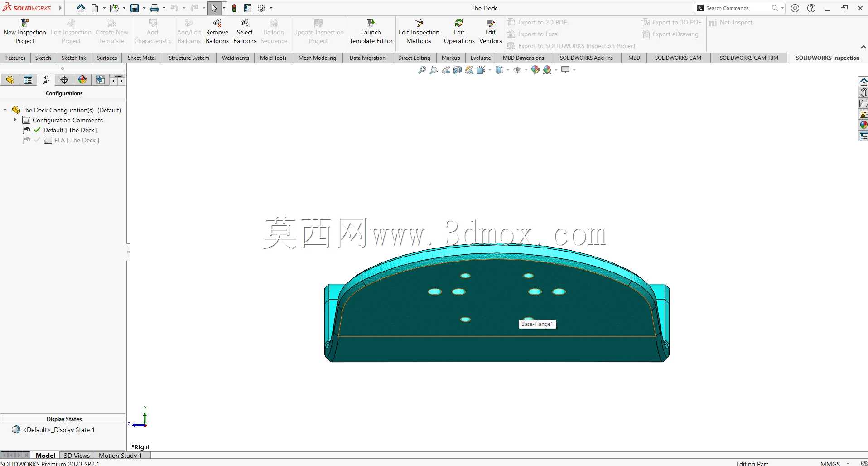Open the FeatureManager Design Tree tab
Image resolution: width=868 pixels, height=466 pixels.
click(x=10, y=80)
